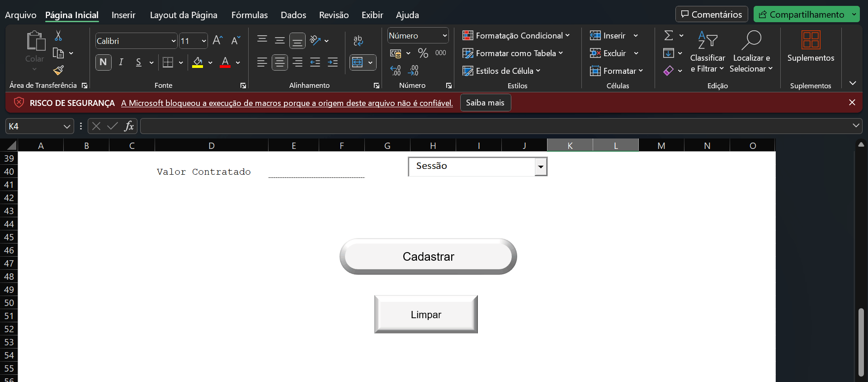Switch to the Dados tab

coord(293,15)
